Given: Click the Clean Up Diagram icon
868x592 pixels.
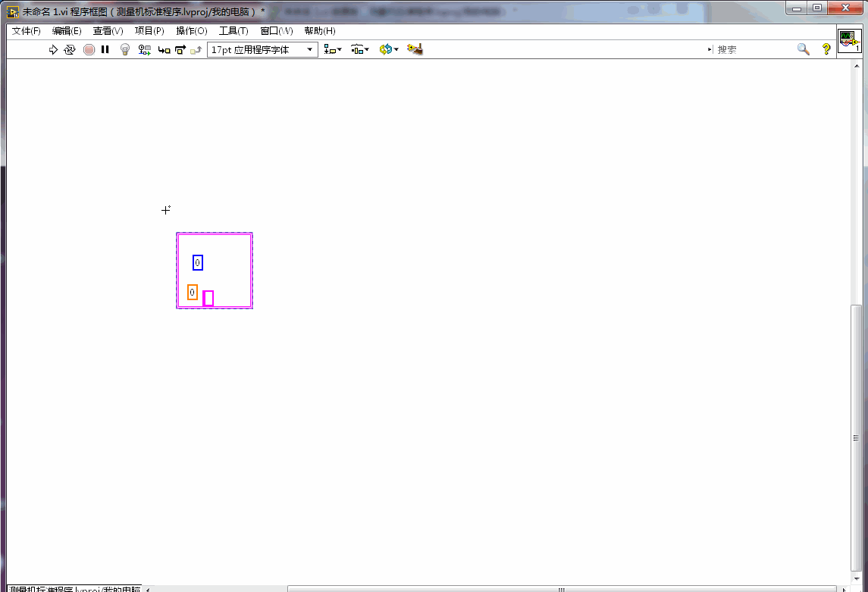Looking at the screenshot, I should tap(415, 50).
